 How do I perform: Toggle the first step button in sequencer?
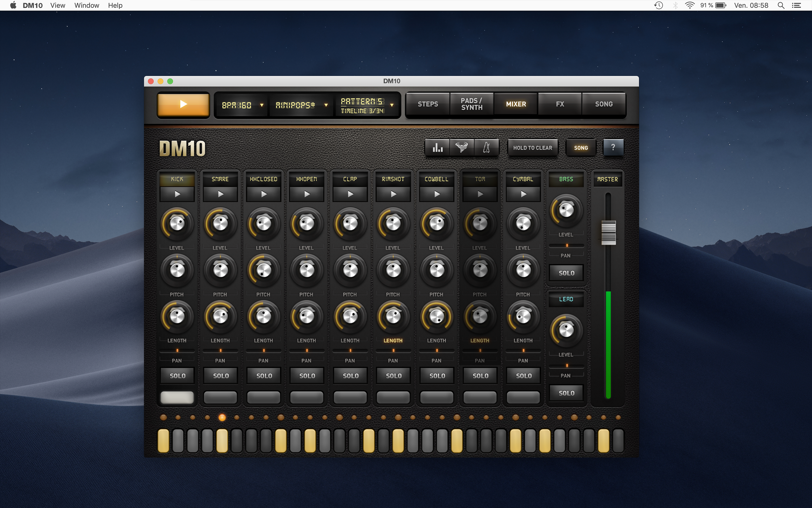click(163, 440)
